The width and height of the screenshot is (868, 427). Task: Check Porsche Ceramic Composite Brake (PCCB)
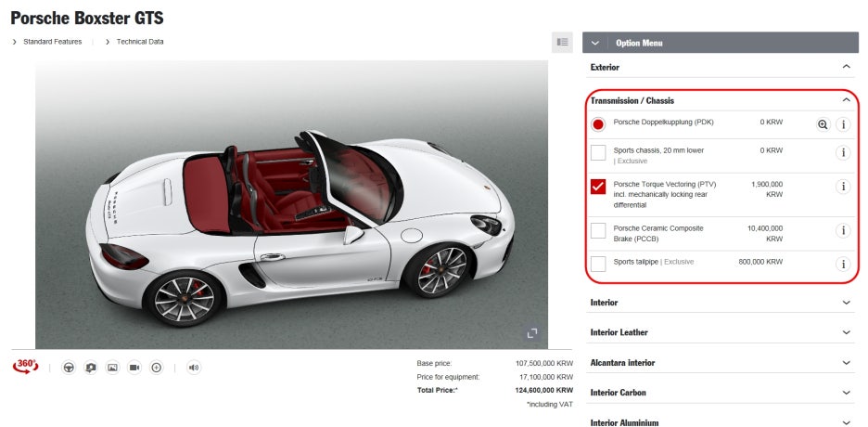pos(598,231)
